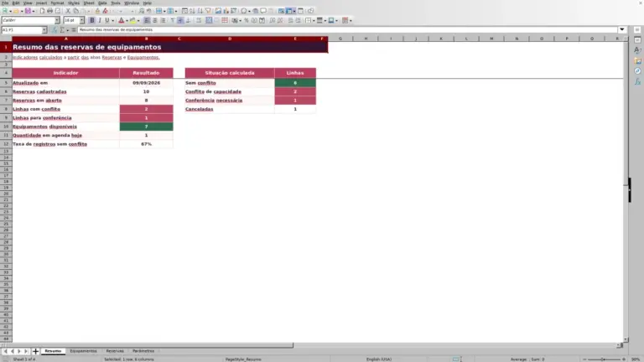Image resolution: width=644 pixels, height=362 pixels.
Task: Click the Wrap Text icon
Action: (199, 20)
